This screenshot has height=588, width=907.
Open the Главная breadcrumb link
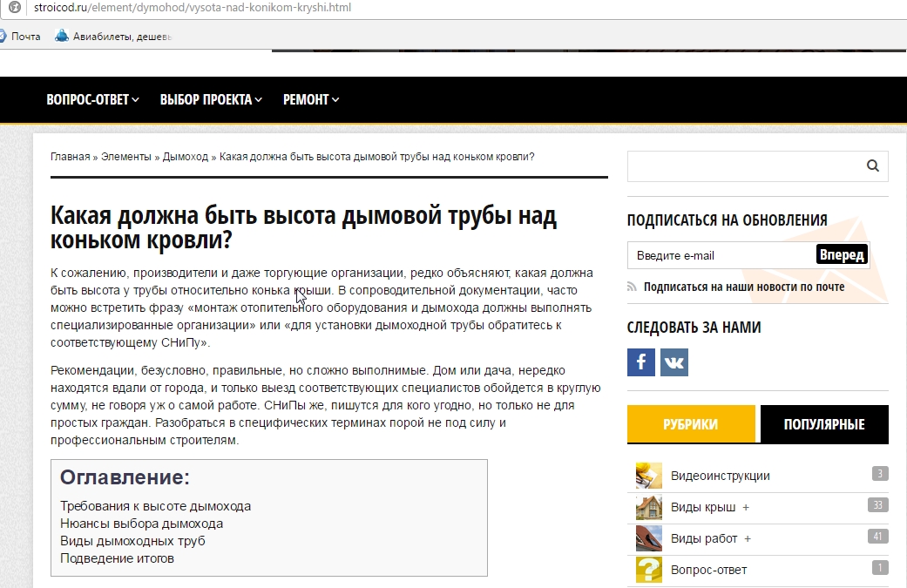pyautogui.click(x=70, y=157)
